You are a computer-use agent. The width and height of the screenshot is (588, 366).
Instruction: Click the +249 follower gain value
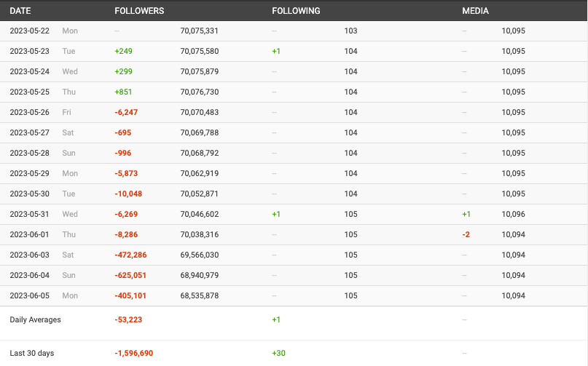point(123,52)
